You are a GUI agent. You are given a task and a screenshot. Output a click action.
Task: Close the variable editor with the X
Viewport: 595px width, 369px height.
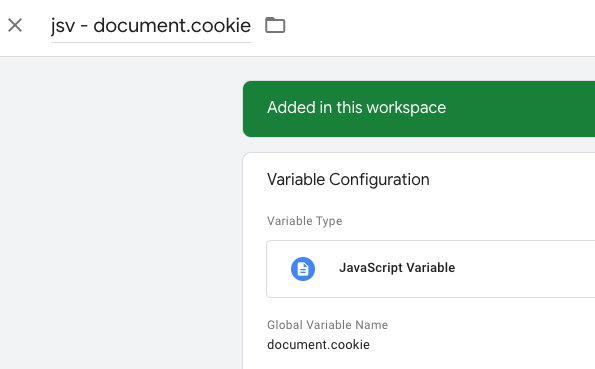pos(15,25)
